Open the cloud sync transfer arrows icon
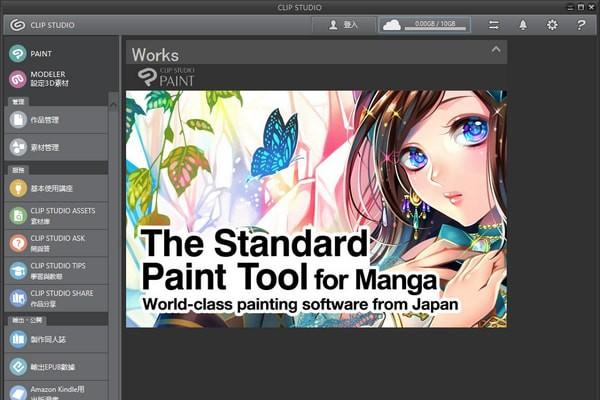This screenshot has width=600, height=400. click(494, 25)
